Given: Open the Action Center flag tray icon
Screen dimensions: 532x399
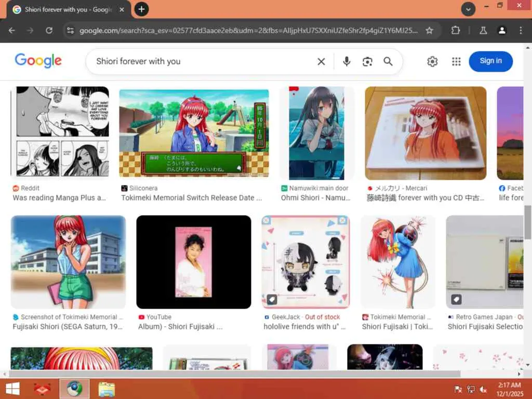Looking at the screenshot, I should point(458,390).
